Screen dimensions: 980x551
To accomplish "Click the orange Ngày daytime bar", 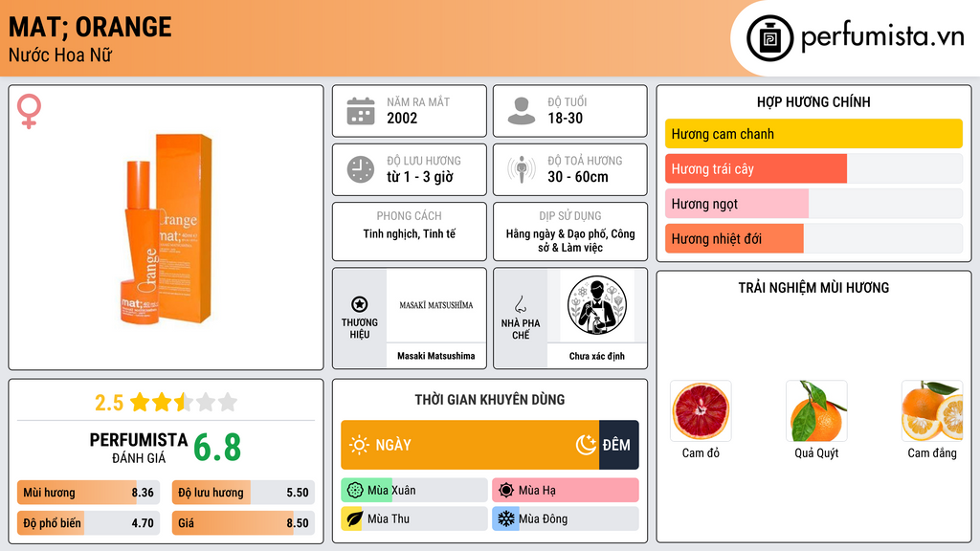I will (470, 445).
